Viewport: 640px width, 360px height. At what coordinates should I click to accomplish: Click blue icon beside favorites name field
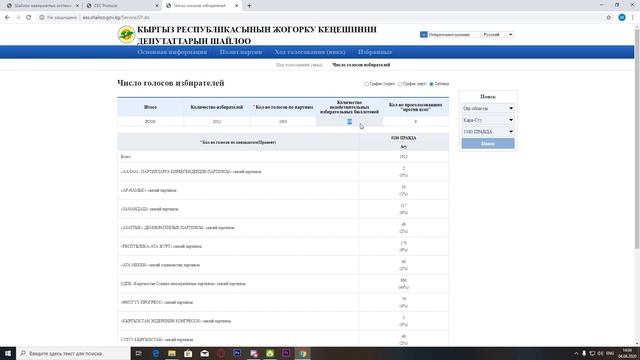pos(424,35)
